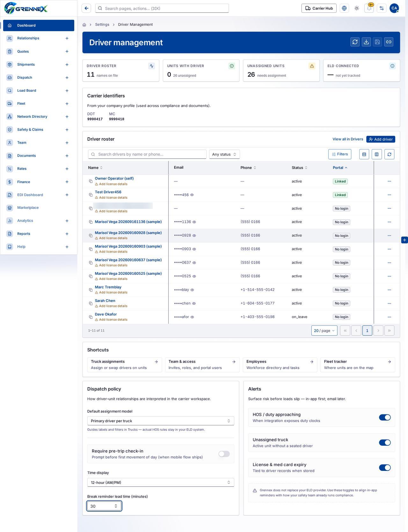This screenshot has height=532, width=408.
Task: Click the CA user avatar
Action: click(394, 8)
